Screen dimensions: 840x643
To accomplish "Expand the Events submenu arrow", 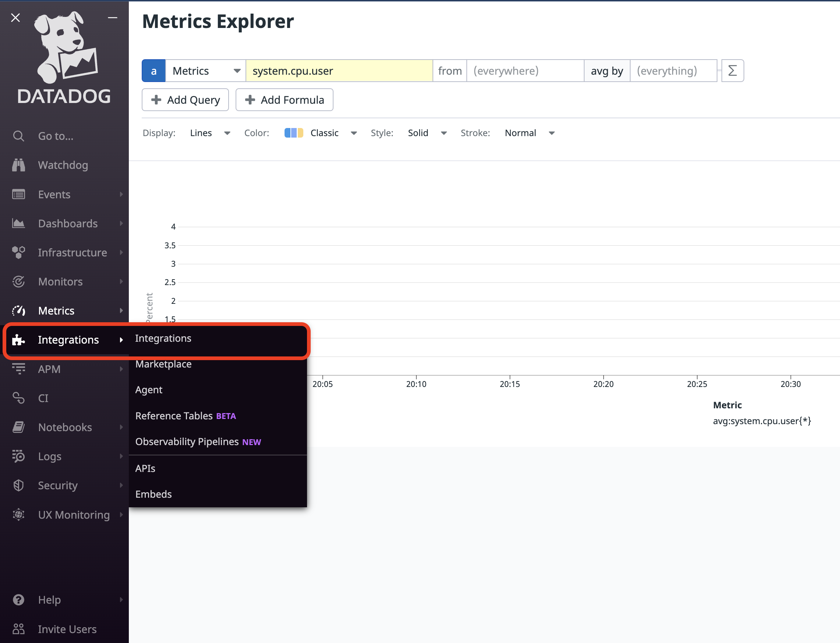I will pyautogui.click(x=121, y=195).
